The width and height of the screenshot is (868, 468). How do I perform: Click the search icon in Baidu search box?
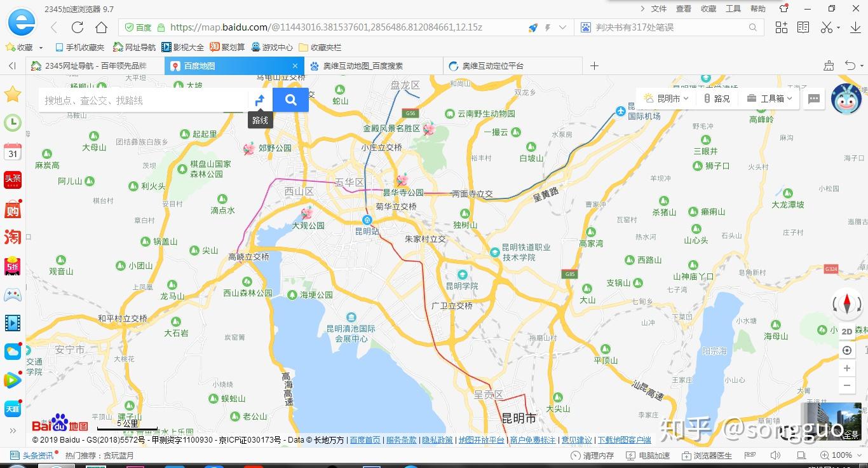[x=752, y=27]
